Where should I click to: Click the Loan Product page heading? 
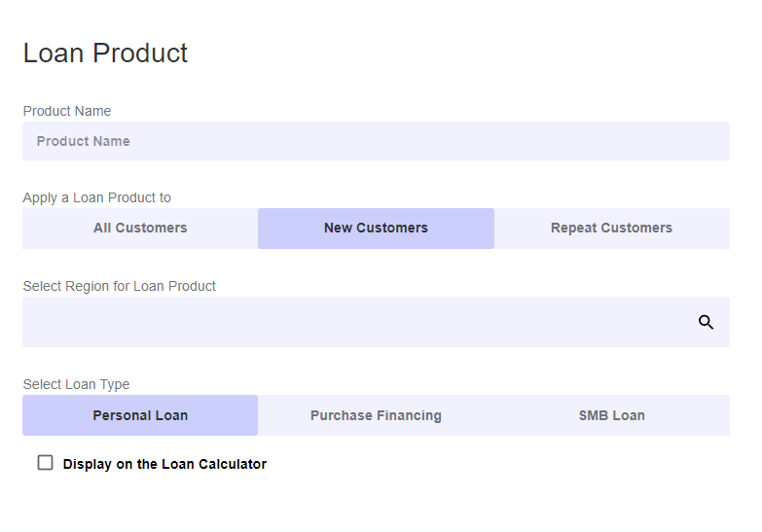[x=105, y=53]
